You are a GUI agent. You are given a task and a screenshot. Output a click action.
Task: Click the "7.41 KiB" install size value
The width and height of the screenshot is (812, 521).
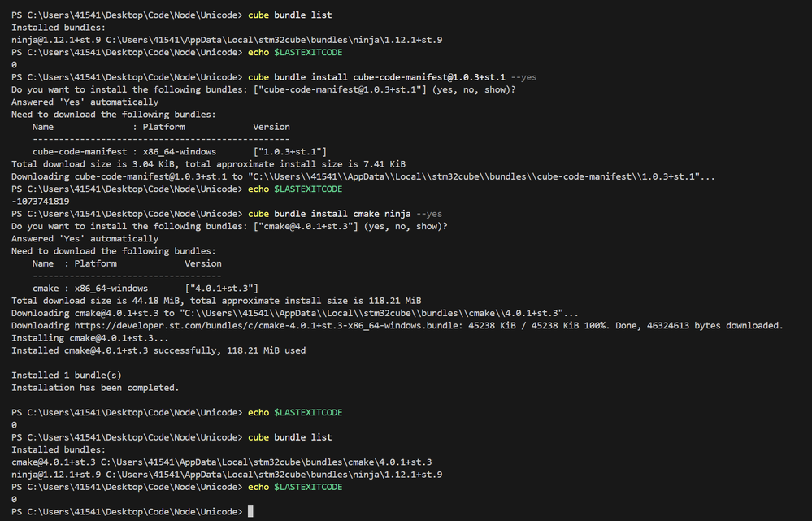tap(384, 164)
